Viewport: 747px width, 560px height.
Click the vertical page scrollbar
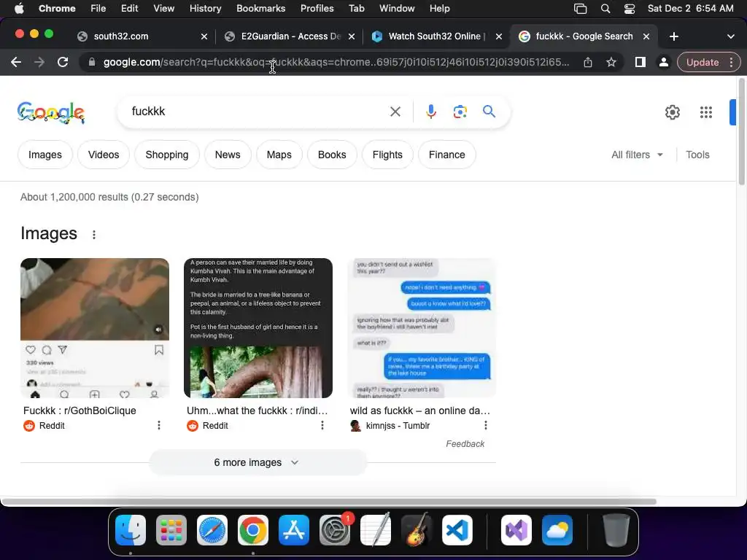741,132
